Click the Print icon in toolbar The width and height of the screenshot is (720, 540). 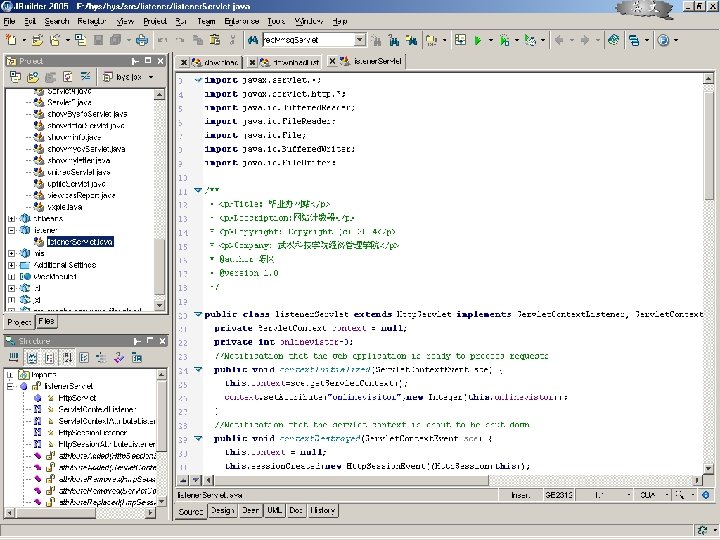141,40
